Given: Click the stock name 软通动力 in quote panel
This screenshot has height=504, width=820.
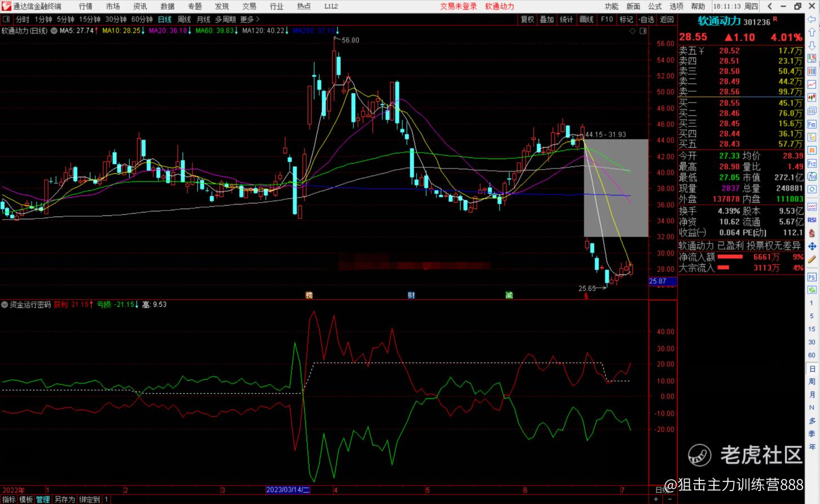Looking at the screenshot, I should [719, 21].
